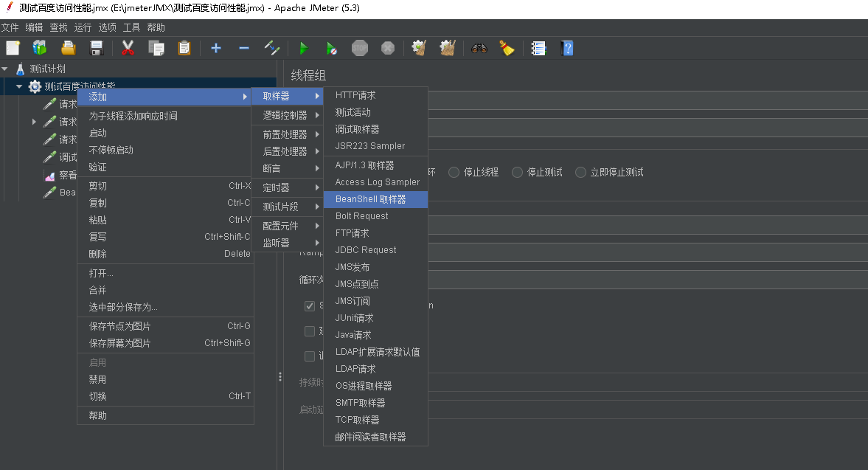Open the 帮助 menu in menu bar
868x470 pixels.
(x=156, y=28)
